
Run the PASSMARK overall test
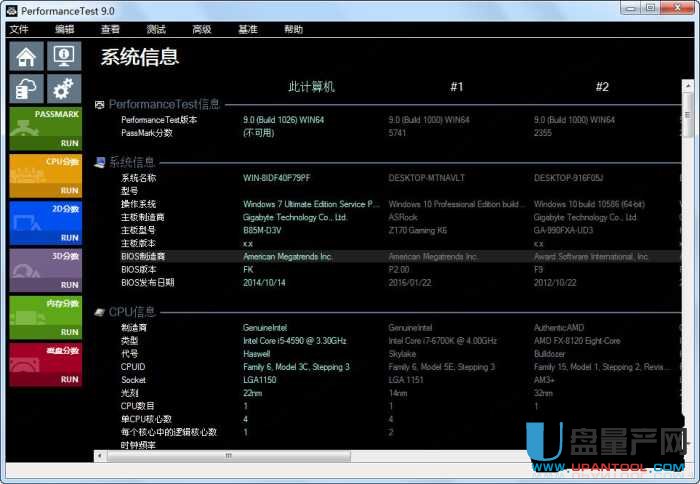[x=69, y=143]
